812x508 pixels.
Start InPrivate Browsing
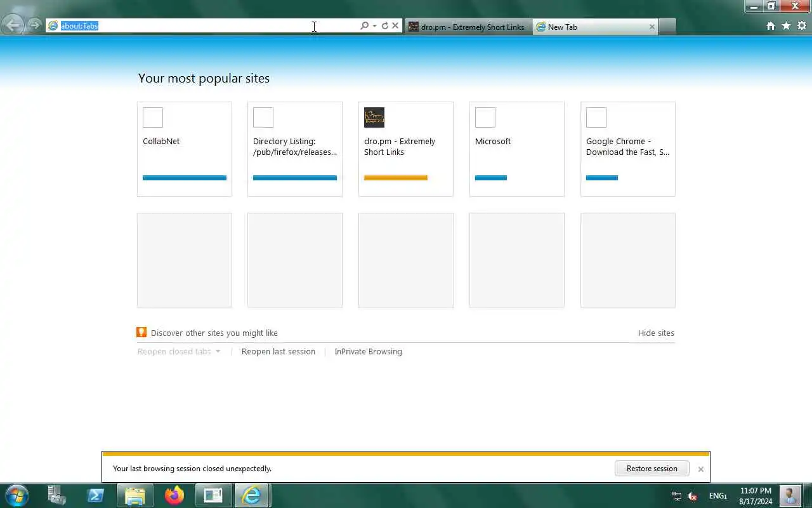click(x=368, y=351)
